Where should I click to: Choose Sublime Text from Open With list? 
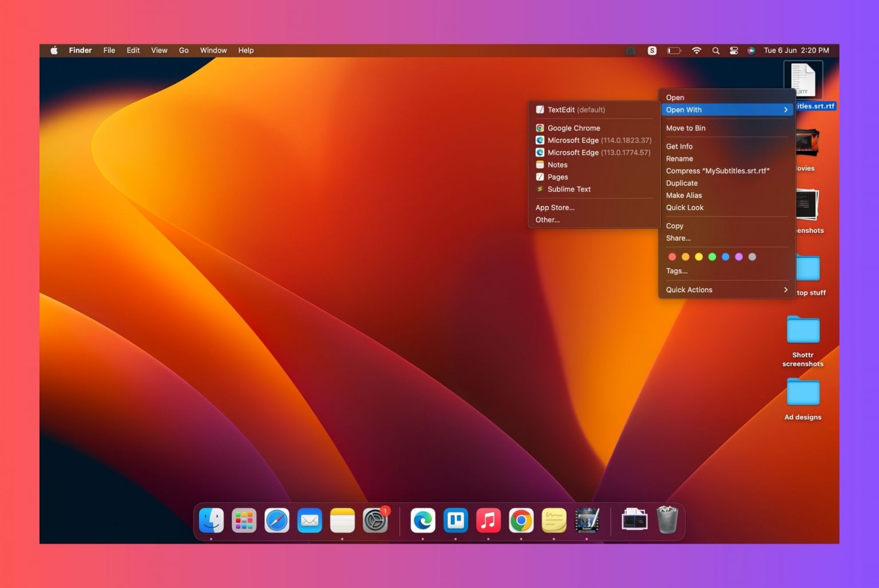click(569, 189)
